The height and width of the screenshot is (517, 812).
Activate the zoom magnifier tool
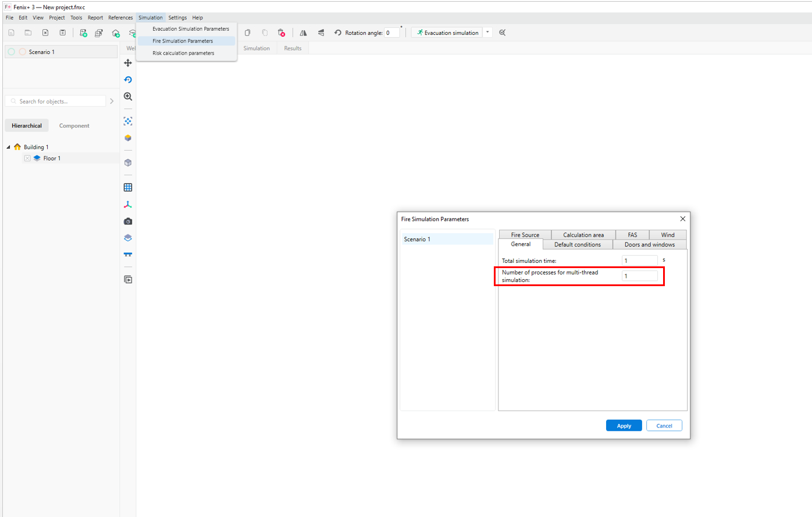(128, 97)
